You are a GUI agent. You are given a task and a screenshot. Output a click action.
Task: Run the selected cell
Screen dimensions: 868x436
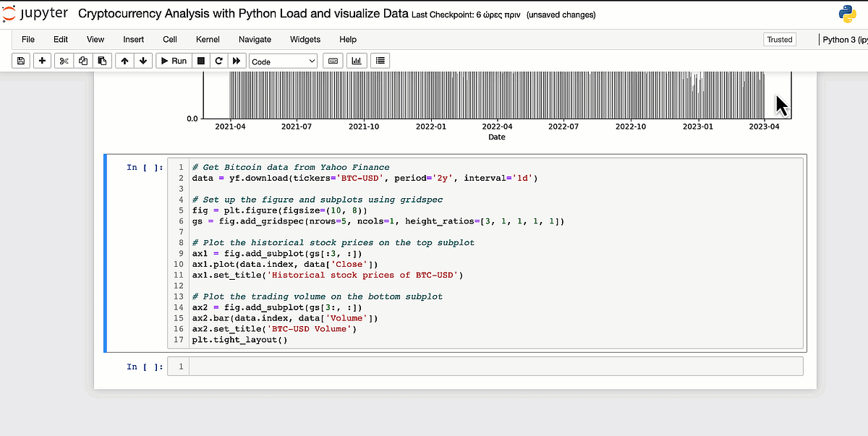click(x=173, y=61)
